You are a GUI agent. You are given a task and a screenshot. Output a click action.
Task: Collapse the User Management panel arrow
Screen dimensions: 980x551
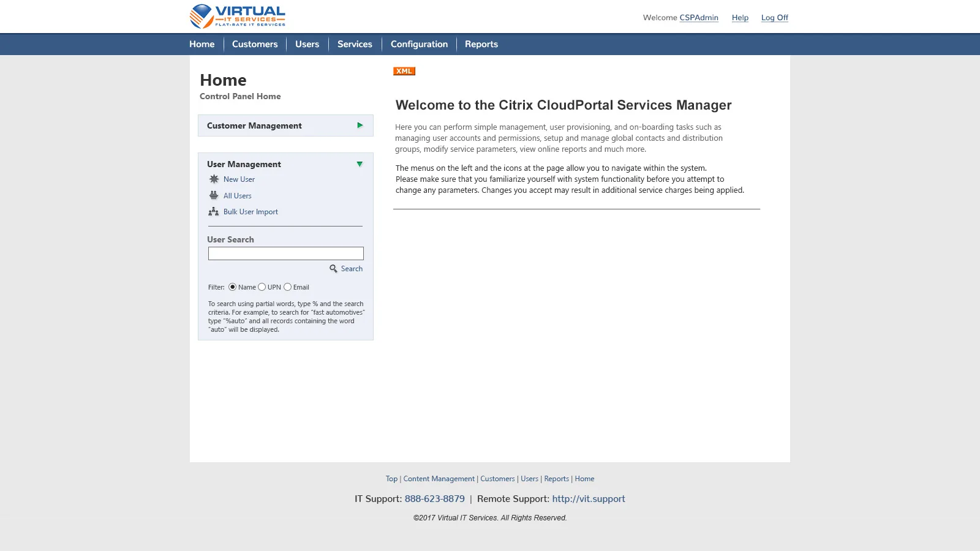point(360,164)
